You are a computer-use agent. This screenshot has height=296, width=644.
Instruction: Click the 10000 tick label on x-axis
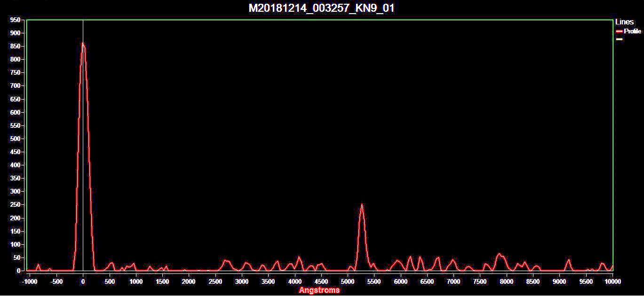(612, 281)
